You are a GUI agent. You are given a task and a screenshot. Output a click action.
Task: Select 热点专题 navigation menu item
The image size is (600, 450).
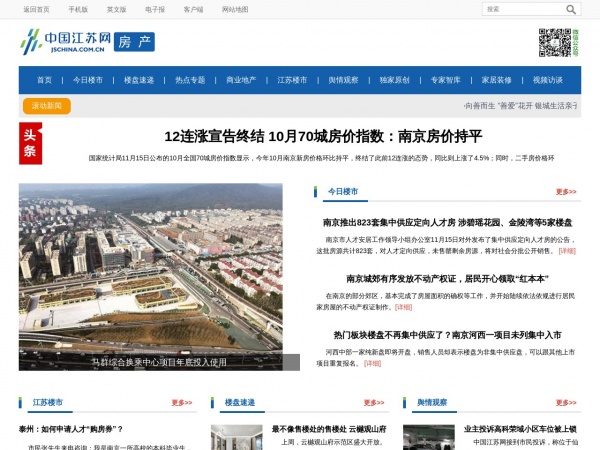click(190, 80)
